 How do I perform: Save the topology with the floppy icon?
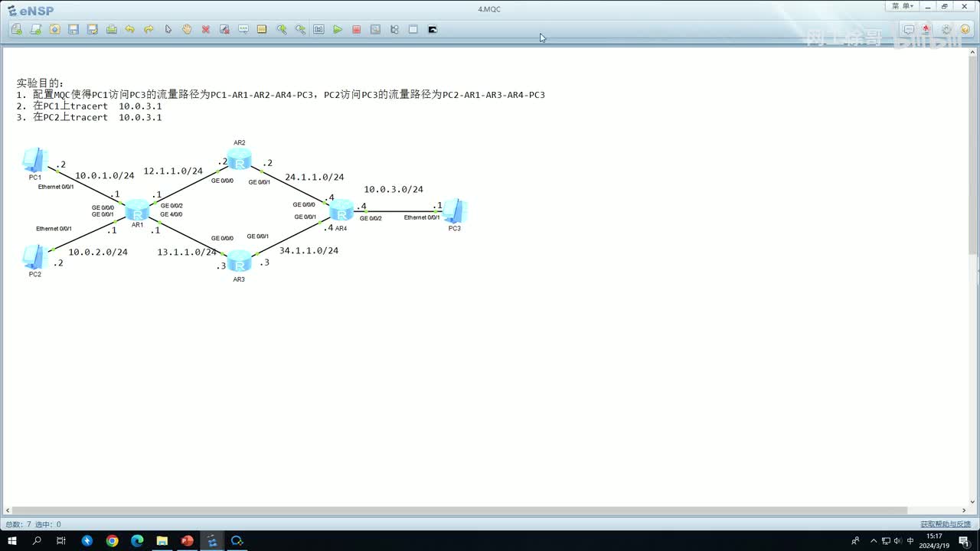(73, 29)
